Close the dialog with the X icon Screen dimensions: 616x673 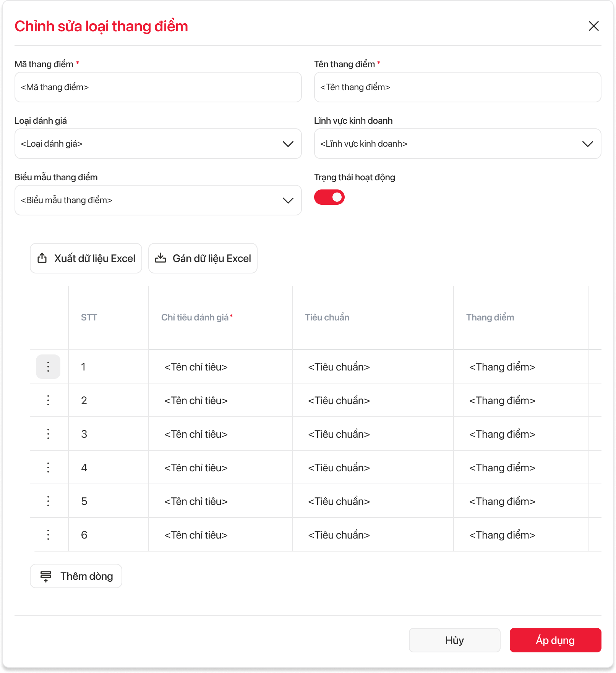593,26
